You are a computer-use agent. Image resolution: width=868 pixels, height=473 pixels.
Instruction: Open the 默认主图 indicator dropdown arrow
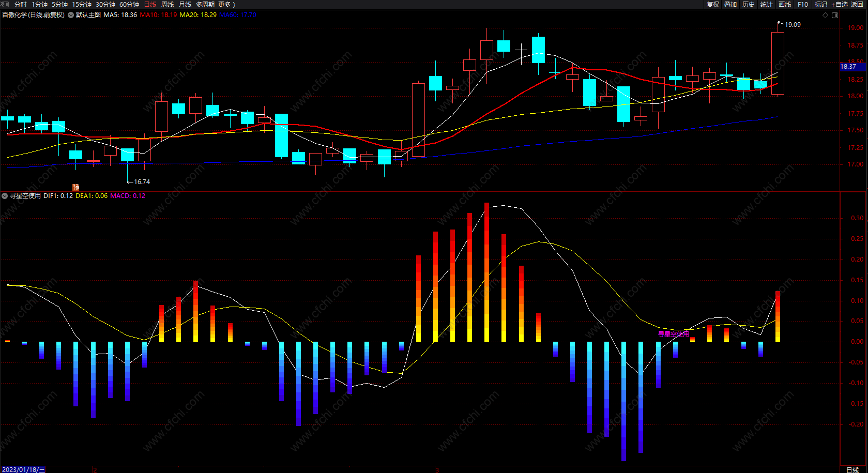[x=71, y=15]
